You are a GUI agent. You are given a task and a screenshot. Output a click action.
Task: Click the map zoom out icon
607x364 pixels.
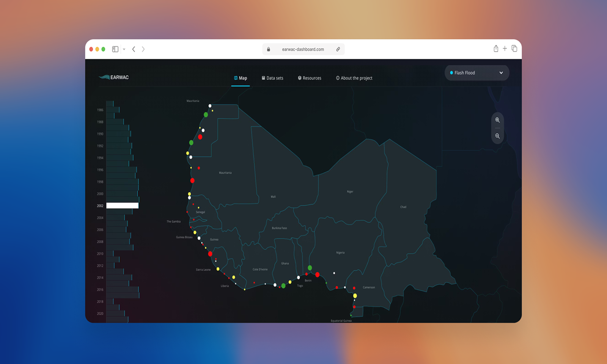pos(497,136)
